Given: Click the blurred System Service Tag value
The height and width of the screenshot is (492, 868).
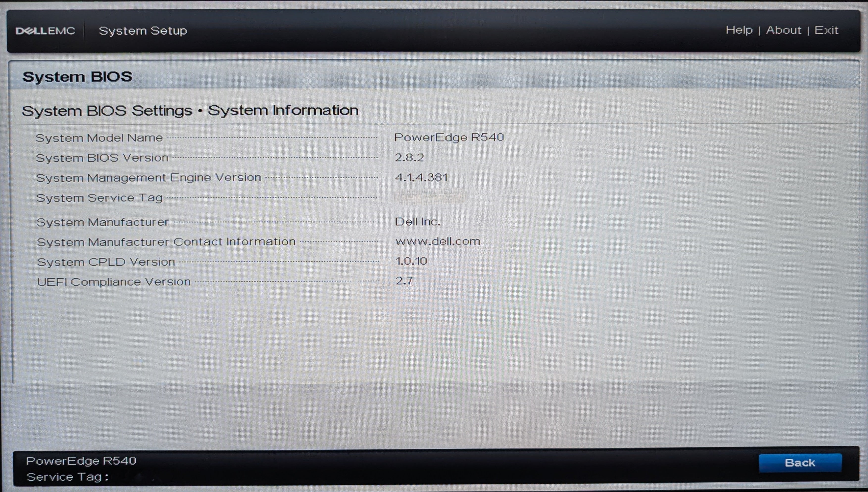Looking at the screenshot, I should (430, 197).
